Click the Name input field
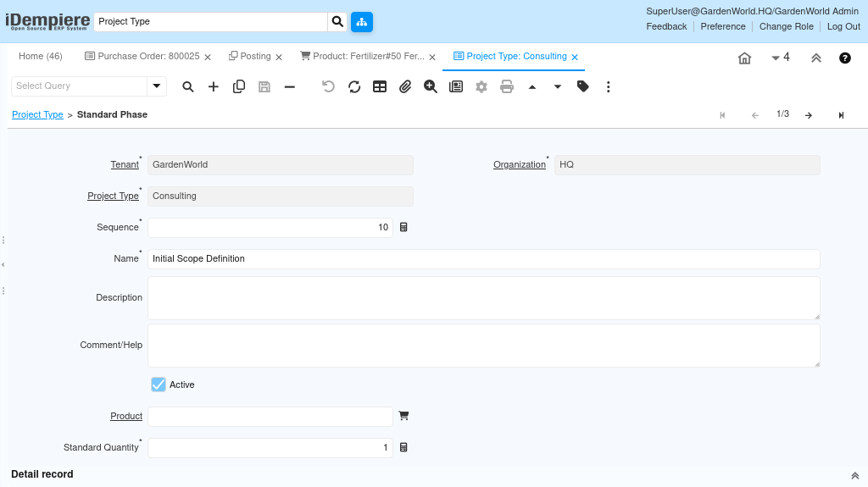 (483, 258)
